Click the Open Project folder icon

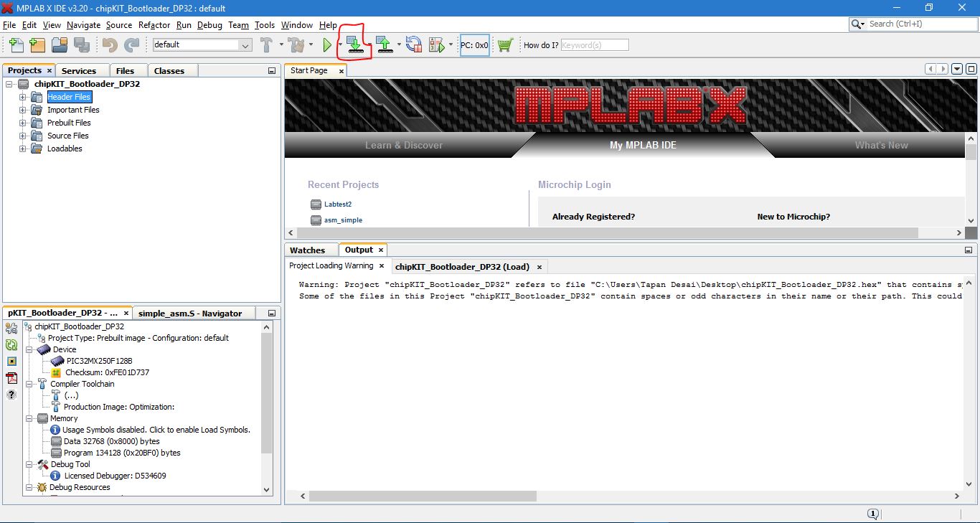click(60, 45)
